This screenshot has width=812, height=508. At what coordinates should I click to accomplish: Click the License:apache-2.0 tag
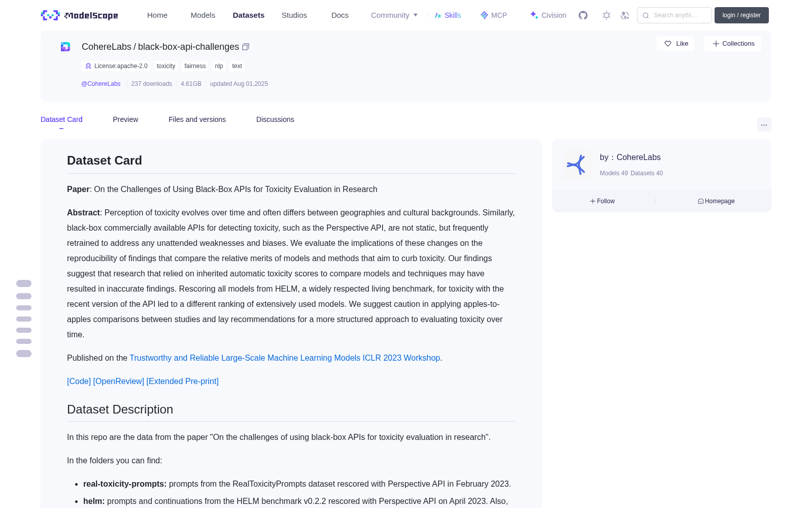point(116,66)
